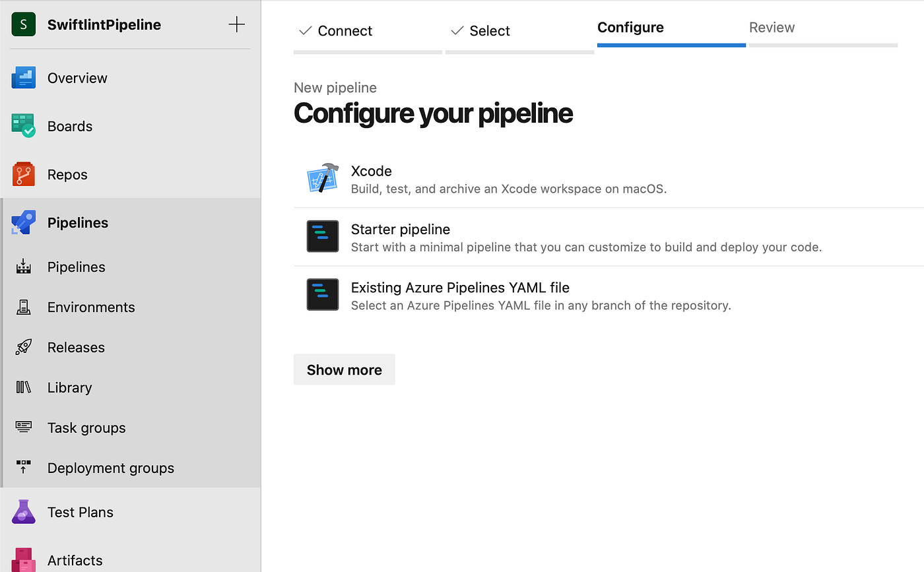Open the Boards section from sidebar

(24, 125)
